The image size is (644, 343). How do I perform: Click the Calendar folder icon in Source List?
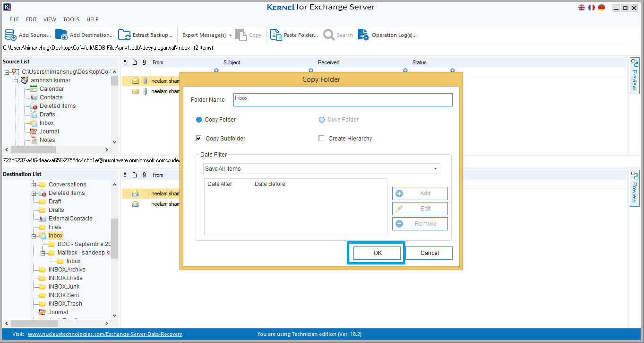click(33, 88)
